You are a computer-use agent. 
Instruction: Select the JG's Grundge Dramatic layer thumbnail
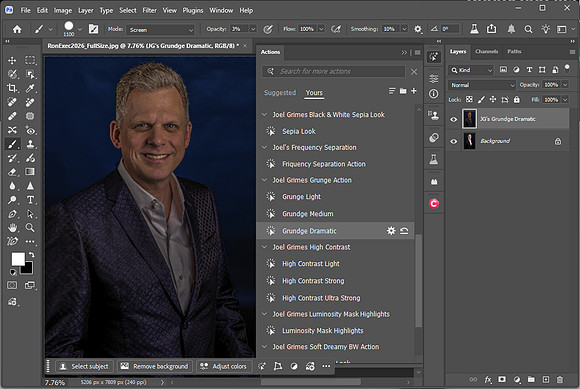pos(469,119)
